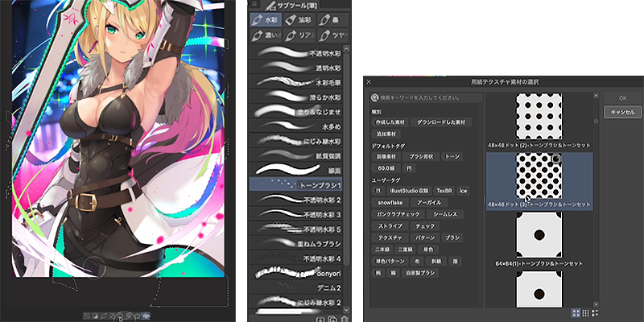This screenshot has width=644, height=322.
Task: Toggle the IllustStudio収録 user tag
Action: [x=409, y=191]
